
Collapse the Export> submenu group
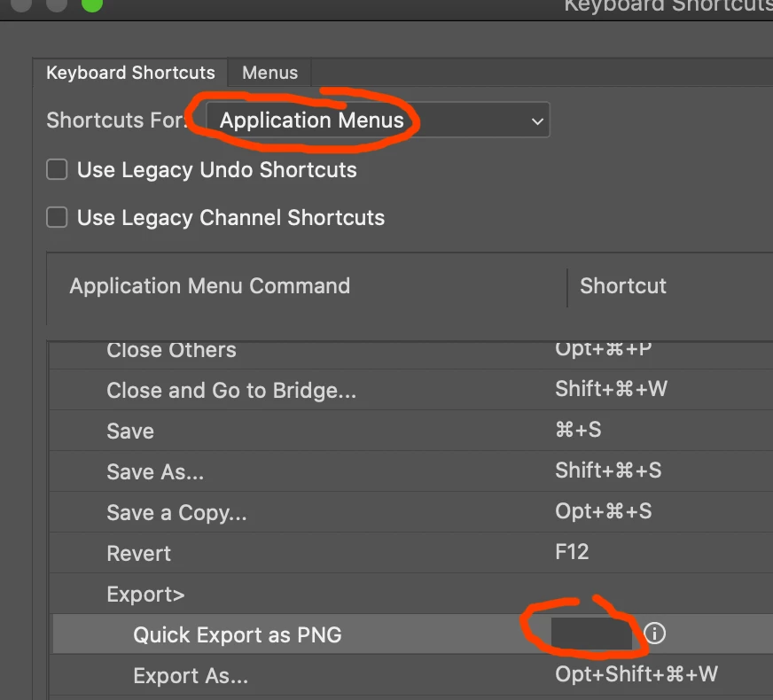[145, 594]
